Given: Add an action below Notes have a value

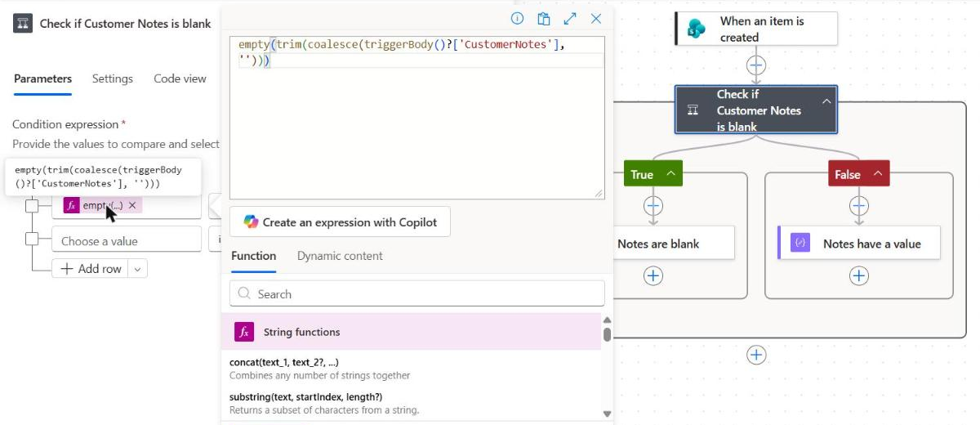Looking at the screenshot, I should [x=859, y=276].
